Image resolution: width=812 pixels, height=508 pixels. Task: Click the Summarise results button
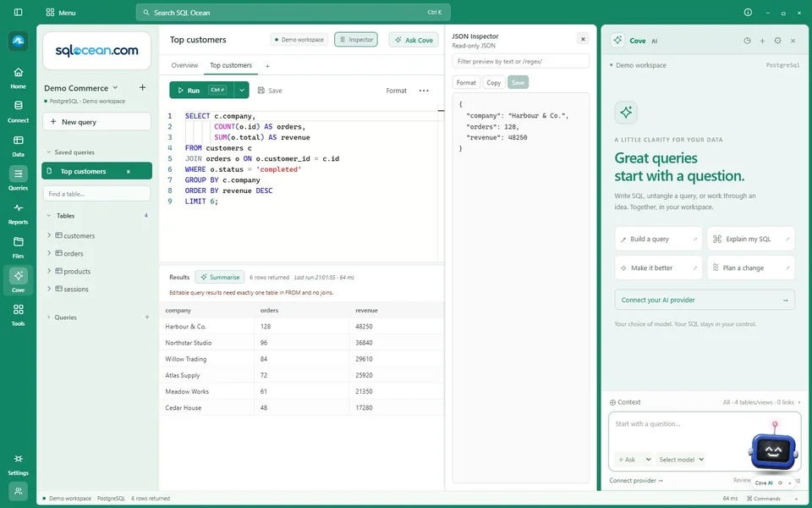click(220, 278)
